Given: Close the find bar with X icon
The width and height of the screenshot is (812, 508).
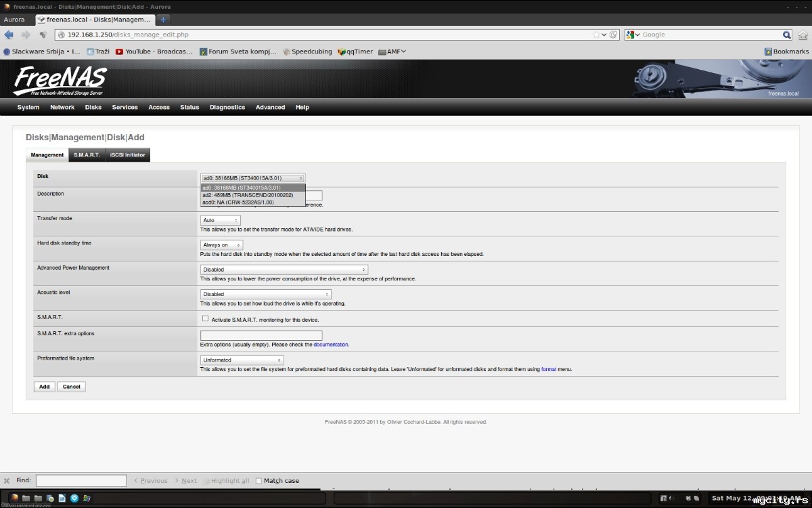Looking at the screenshot, I should pyautogui.click(x=7, y=481).
